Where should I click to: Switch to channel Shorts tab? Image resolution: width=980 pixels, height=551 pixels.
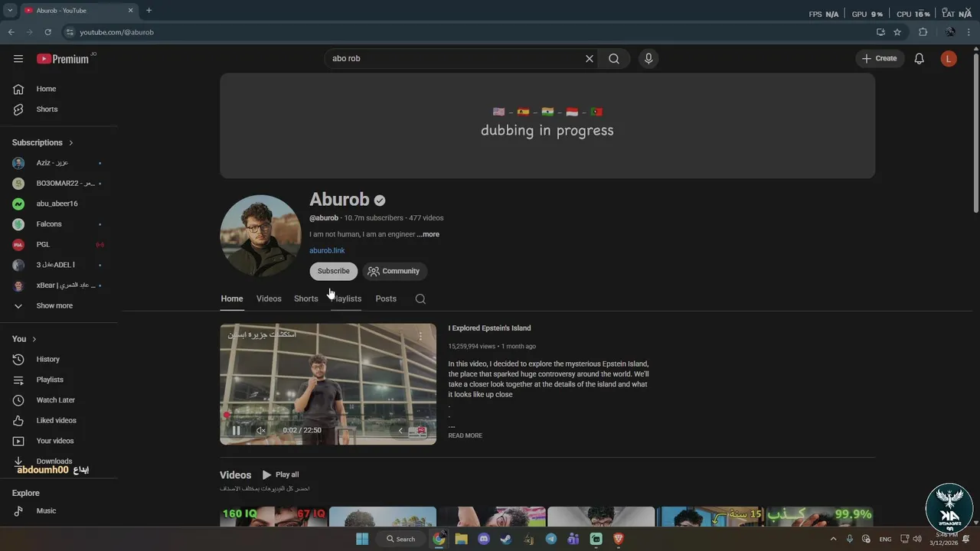coord(306,298)
